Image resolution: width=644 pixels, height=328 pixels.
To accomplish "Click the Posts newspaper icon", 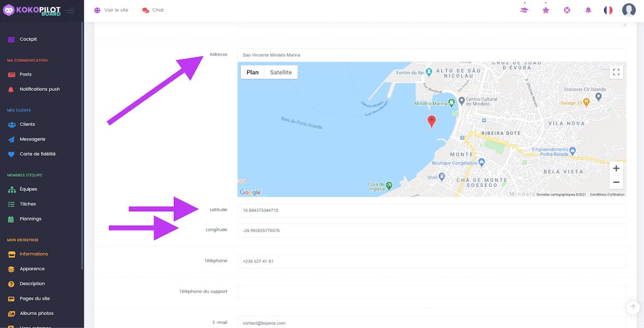I will tap(11, 75).
